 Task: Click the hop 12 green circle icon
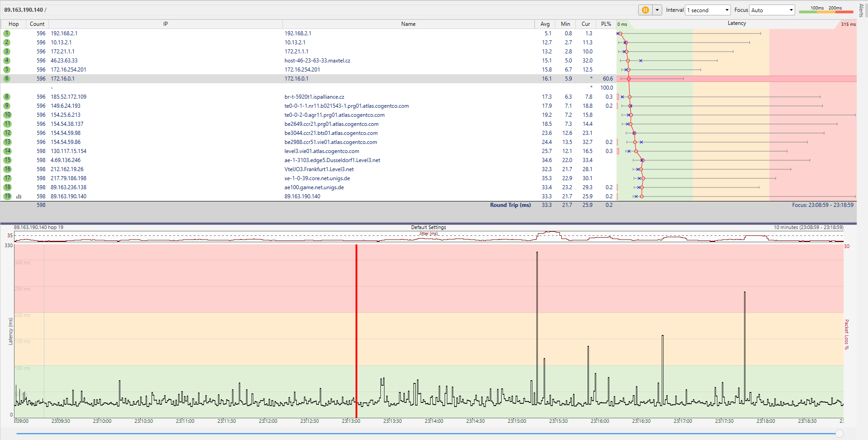click(7, 133)
